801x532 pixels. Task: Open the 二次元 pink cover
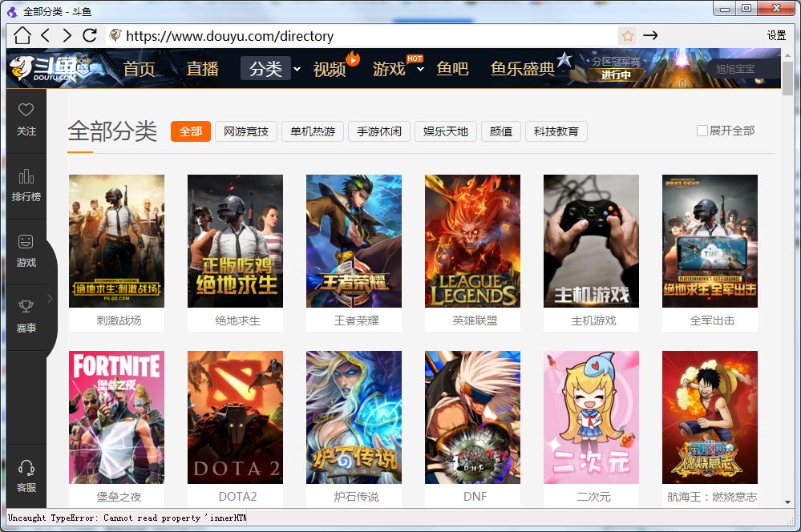pyautogui.click(x=591, y=417)
